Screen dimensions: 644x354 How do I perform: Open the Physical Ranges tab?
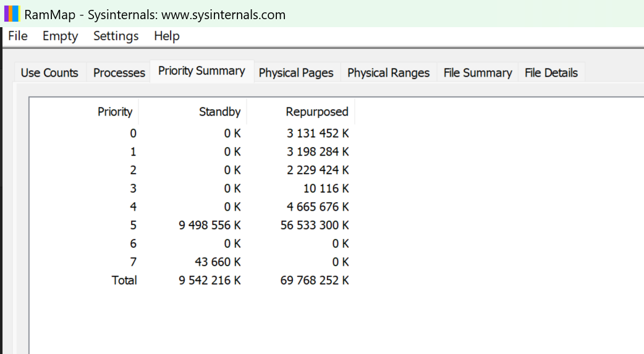click(x=389, y=73)
